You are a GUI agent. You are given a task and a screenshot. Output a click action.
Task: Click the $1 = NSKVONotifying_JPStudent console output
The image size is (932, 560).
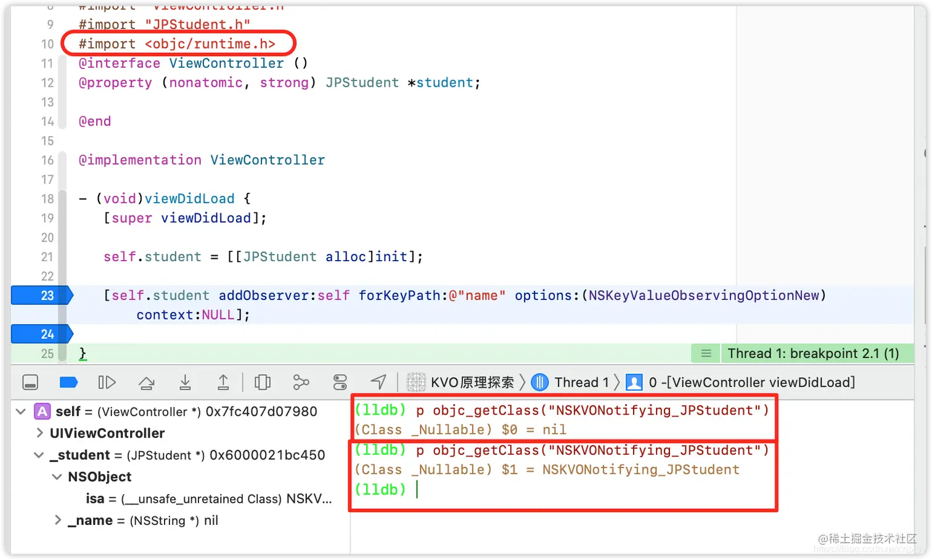(620, 469)
